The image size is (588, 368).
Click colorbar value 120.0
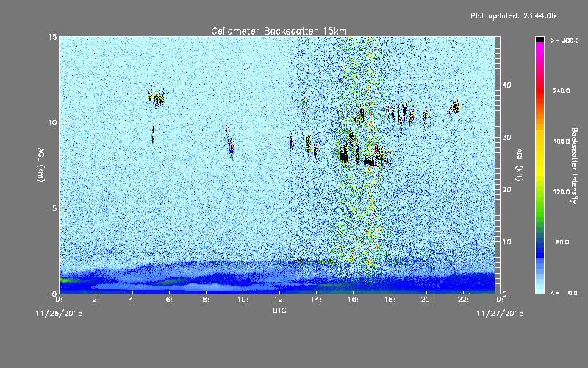tap(562, 192)
